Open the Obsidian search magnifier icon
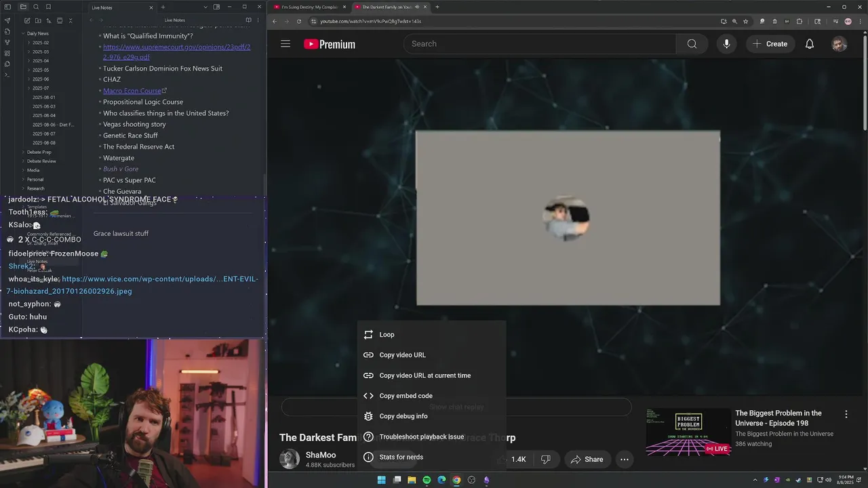Screen dimensions: 868x488 click(x=36, y=7)
